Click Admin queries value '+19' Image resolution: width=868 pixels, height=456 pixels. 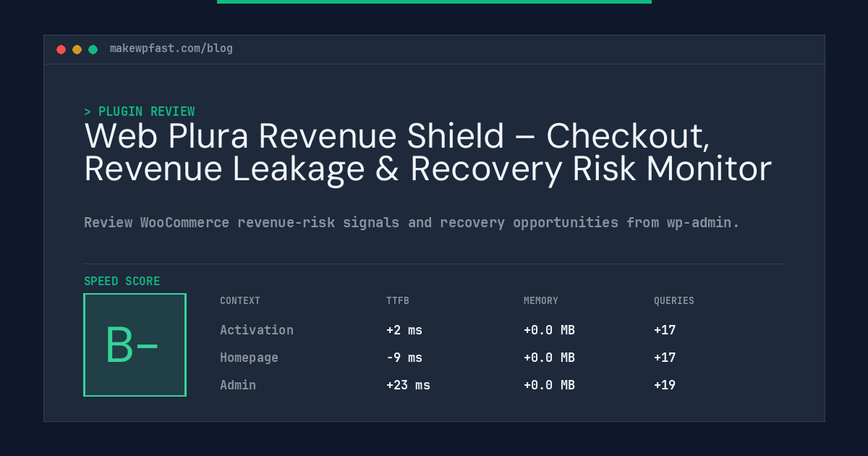(x=665, y=385)
